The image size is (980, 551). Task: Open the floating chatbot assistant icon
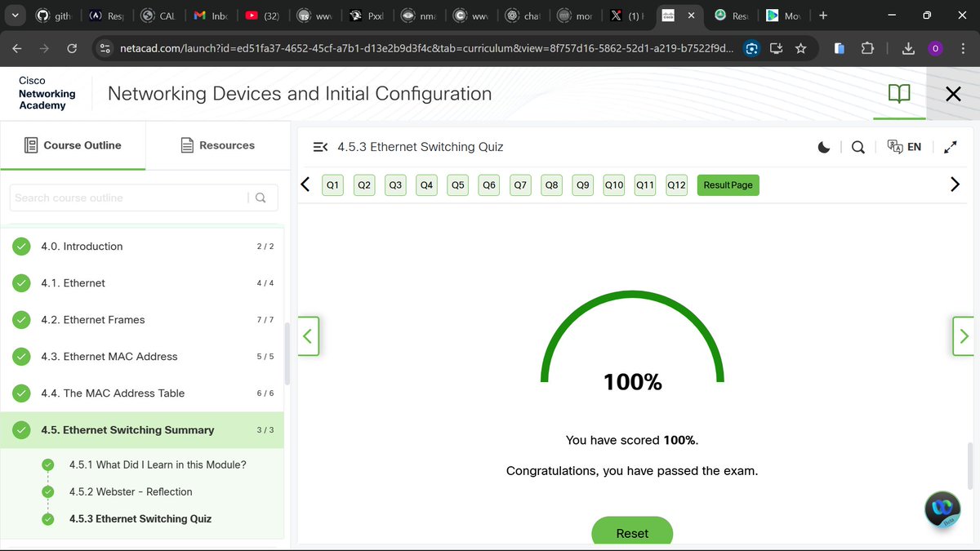pos(942,509)
